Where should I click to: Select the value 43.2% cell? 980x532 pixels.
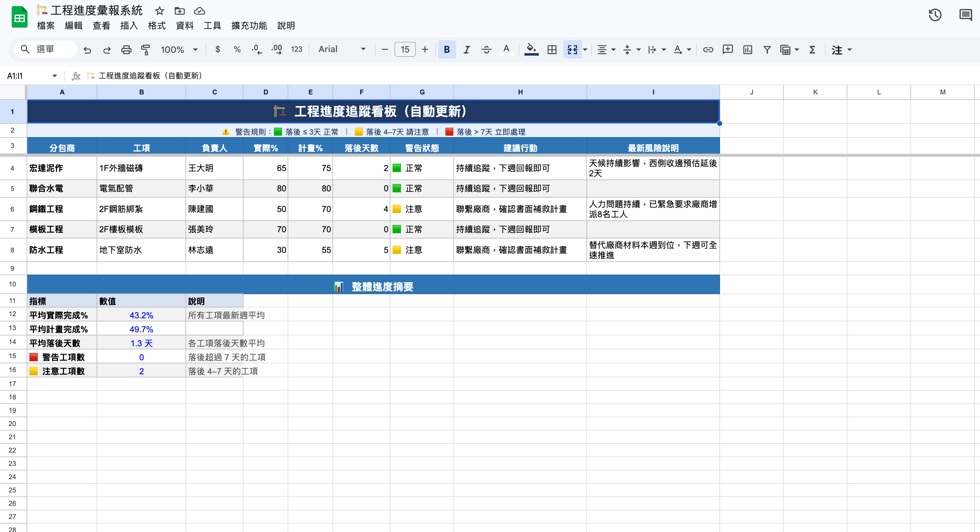141,315
